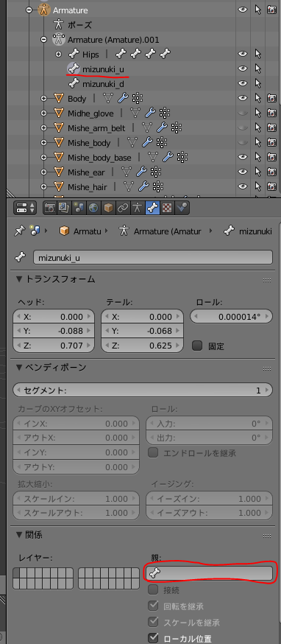Click Mishe_ear row's vertex groups icon

(x=155, y=172)
